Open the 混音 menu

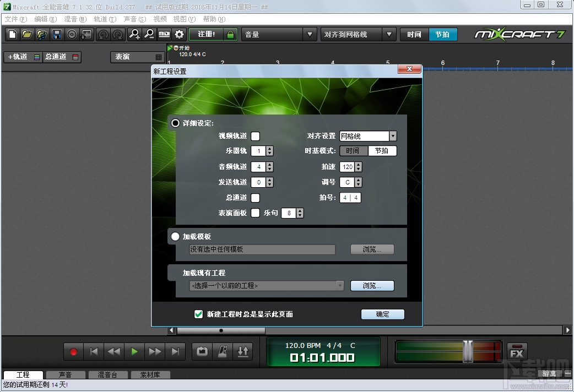74,18
